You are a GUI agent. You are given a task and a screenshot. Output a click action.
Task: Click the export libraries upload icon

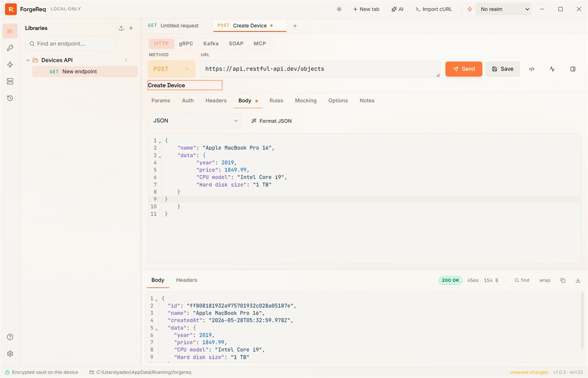121,28
